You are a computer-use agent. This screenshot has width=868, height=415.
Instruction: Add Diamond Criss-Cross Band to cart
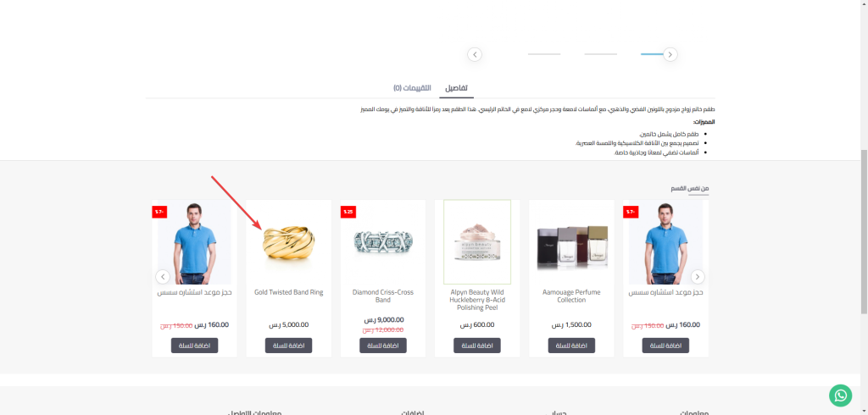[x=383, y=346]
